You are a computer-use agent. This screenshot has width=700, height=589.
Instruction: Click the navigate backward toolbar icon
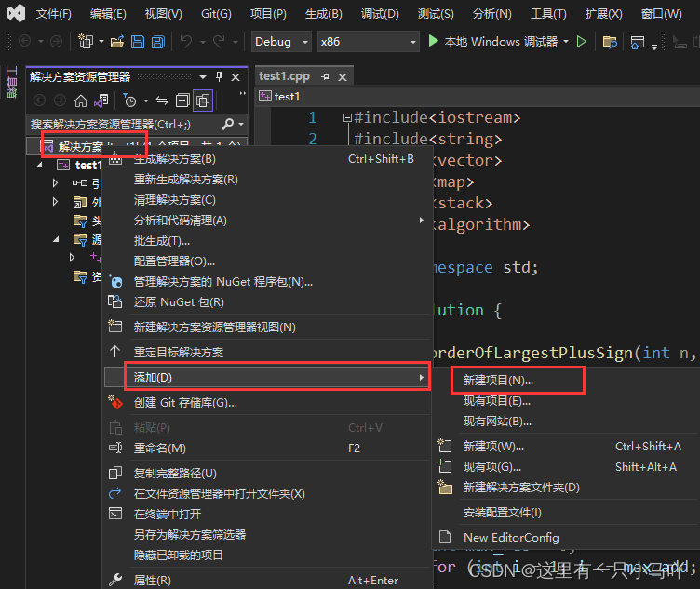point(25,42)
